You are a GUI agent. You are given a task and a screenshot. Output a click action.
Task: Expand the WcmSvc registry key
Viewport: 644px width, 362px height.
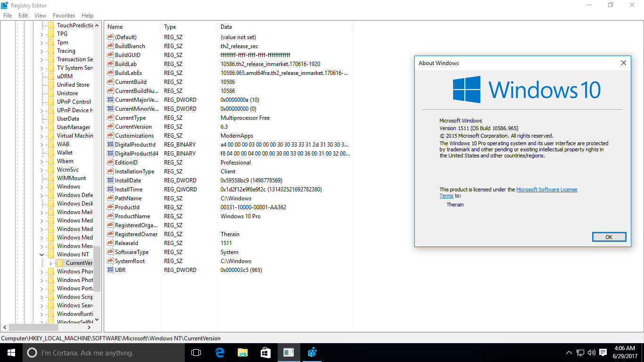pos(41,170)
